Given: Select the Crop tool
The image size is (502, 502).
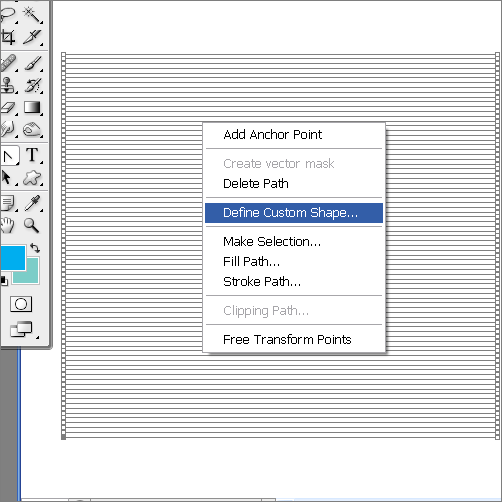Looking at the screenshot, I should tap(8, 37).
